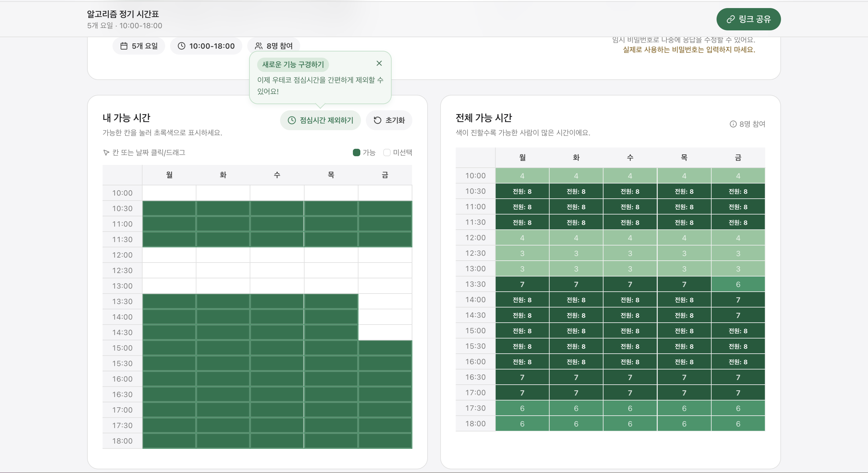Select the 금 column header in 내 가능 시간
This screenshot has height=473, width=868.
pos(385,175)
